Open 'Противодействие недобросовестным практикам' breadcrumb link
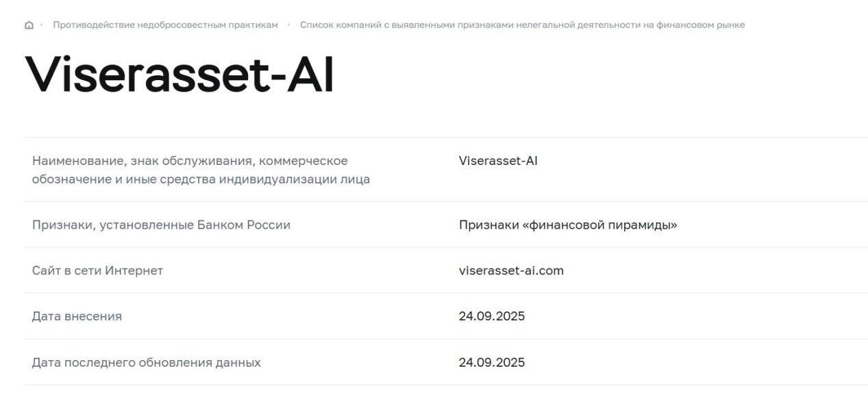 point(165,25)
